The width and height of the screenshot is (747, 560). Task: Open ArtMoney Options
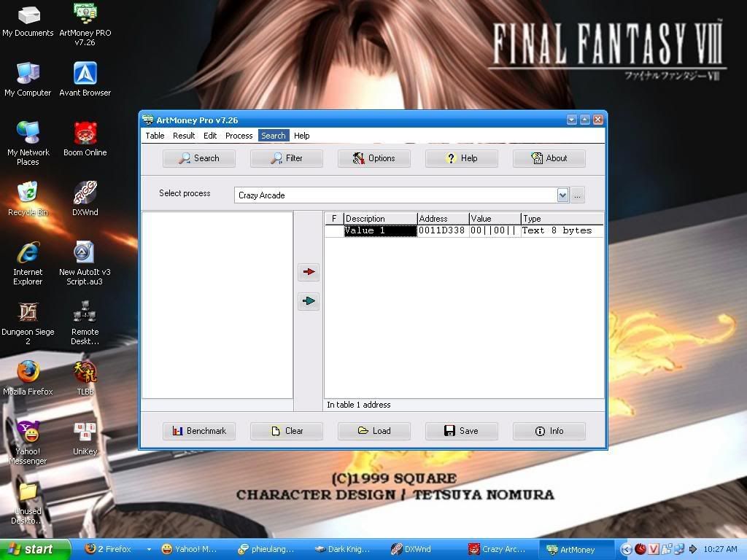[374, 158]
